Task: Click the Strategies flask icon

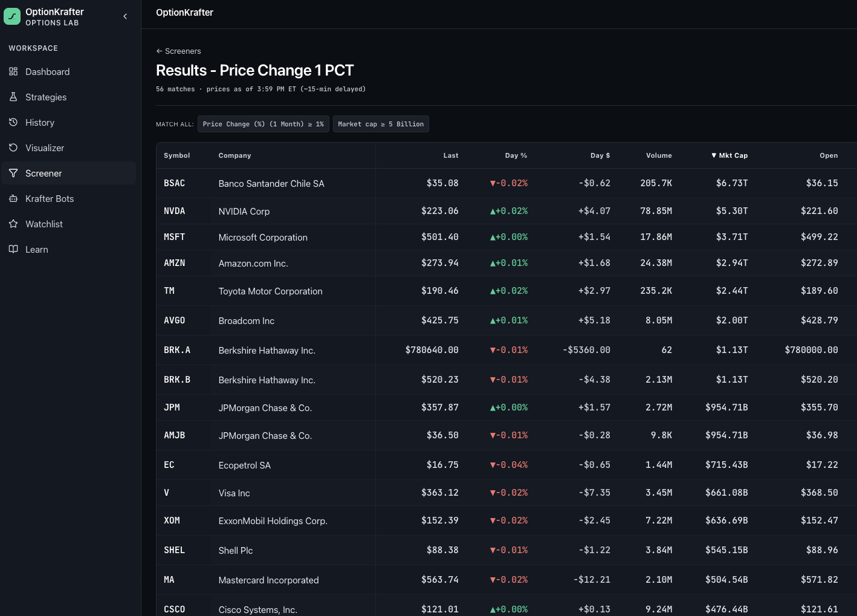Action: [x=13, y=97]
